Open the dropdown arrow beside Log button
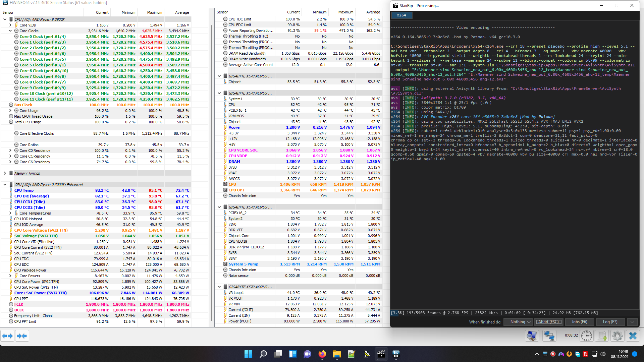This screenshot has width=644, height=362. pyautogui.click(x=632, y=322)
